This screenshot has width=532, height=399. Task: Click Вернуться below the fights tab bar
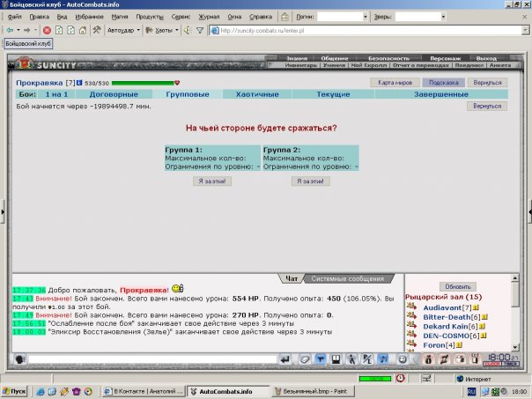coord(487,107)
